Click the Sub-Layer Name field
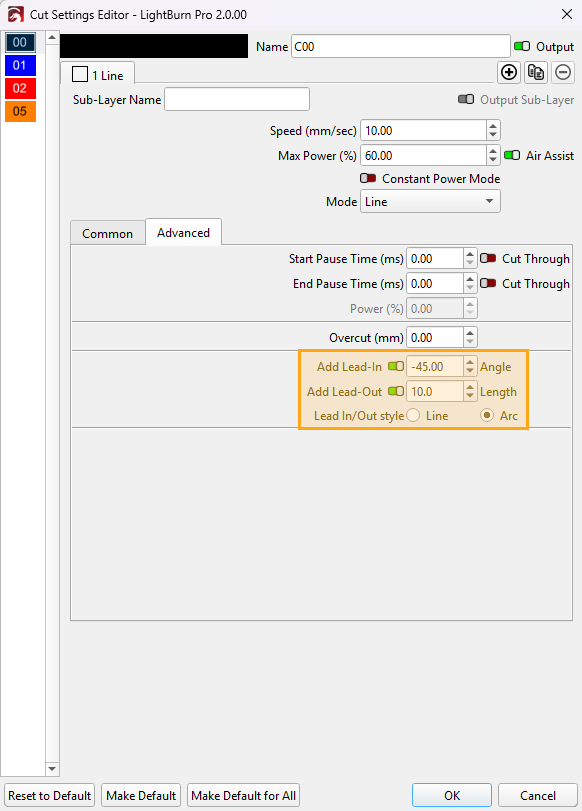Viewport: 582px width, 811px height. (x=237, y=99)
